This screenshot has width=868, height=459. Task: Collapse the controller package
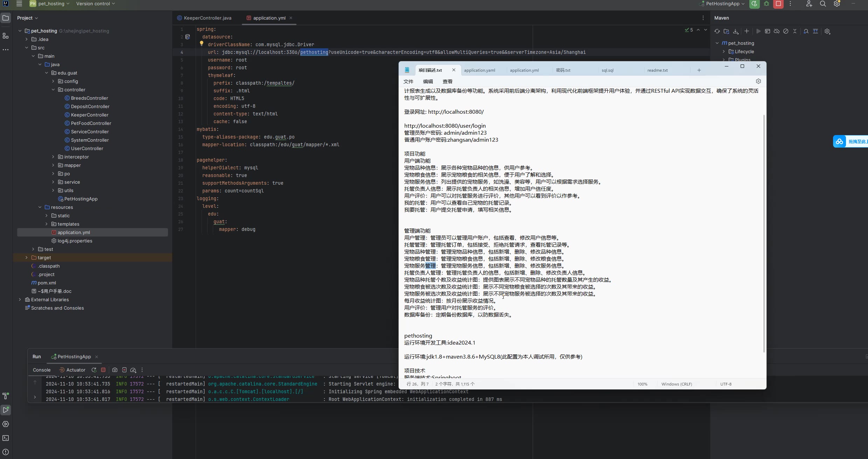(53, 90)
